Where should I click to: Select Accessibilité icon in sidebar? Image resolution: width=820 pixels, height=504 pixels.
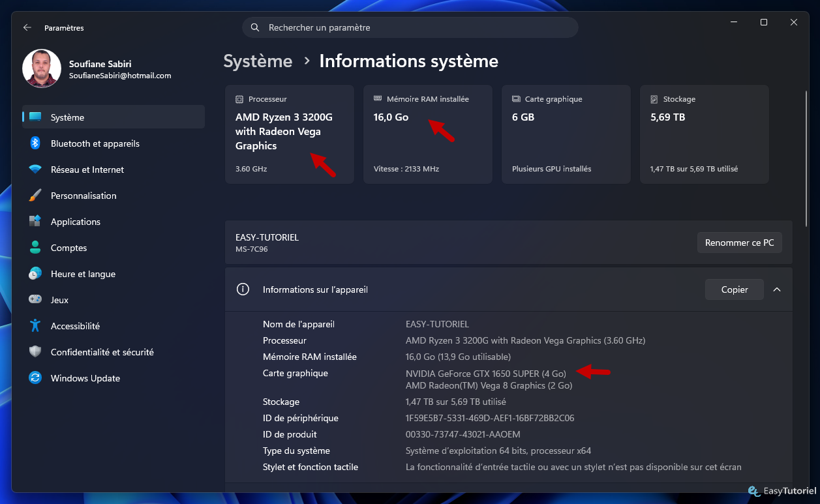[x=35, y=326]
